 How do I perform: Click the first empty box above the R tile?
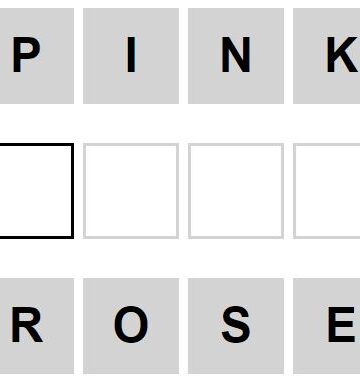(37, 191)
